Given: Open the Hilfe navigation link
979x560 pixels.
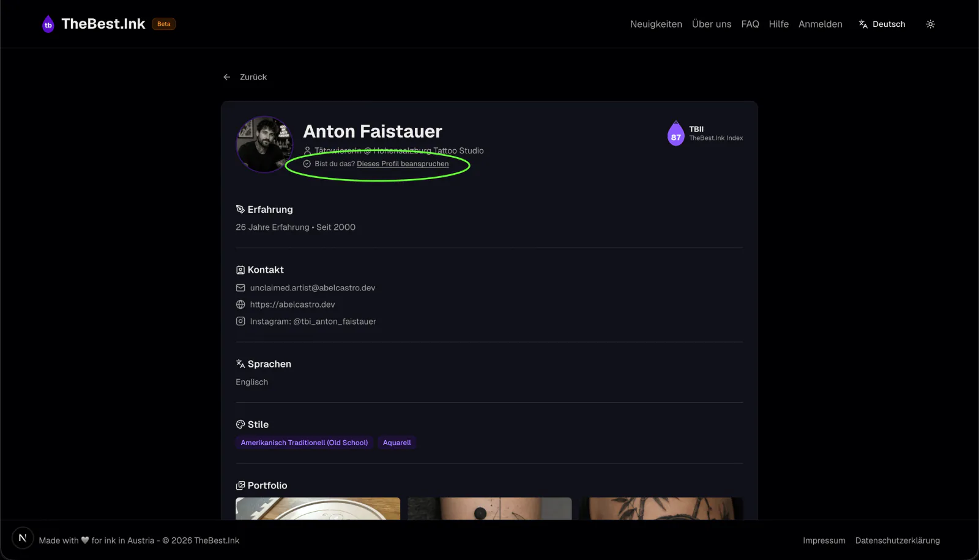Looking at the screenshot, I should 779,24.
